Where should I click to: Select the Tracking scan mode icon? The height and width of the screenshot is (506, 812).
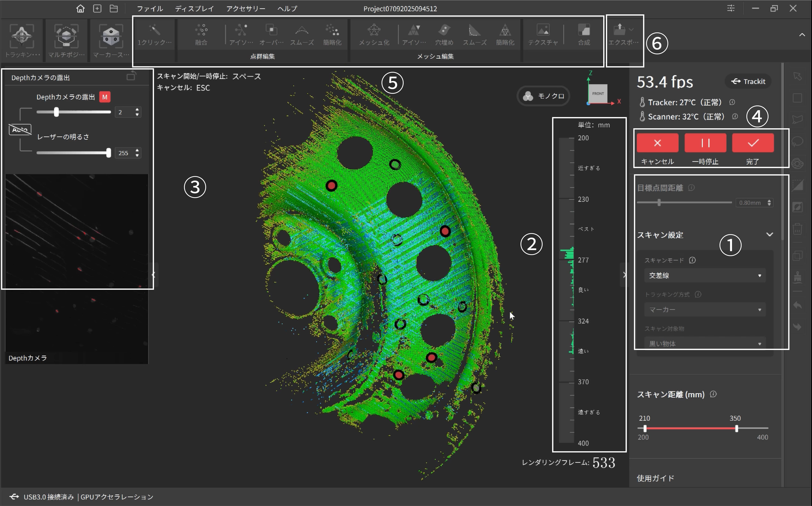click(22, 36)
